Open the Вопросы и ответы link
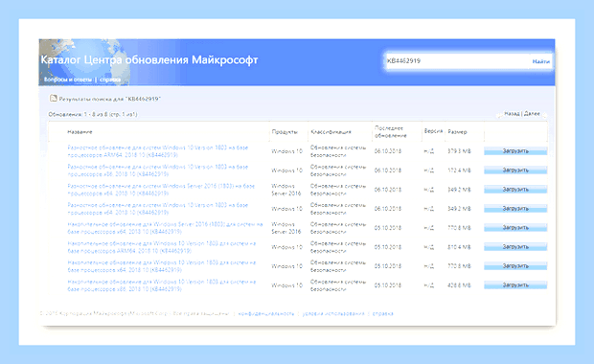Image resolution: width=594 pixels, height=364 pixels. pos(68,80)
